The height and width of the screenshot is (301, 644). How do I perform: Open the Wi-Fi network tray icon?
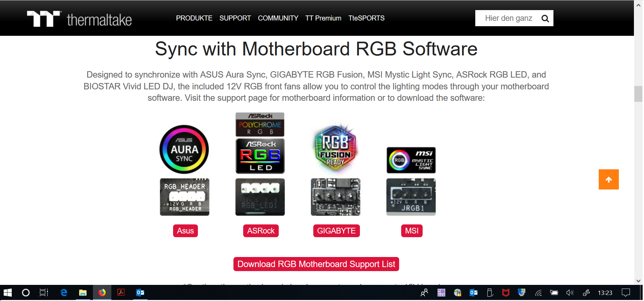tap(538, 293)
